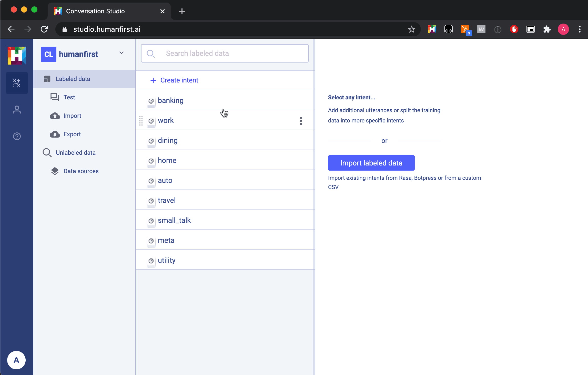Open the Test menu item
588x375 pixels.
point(69,97)
